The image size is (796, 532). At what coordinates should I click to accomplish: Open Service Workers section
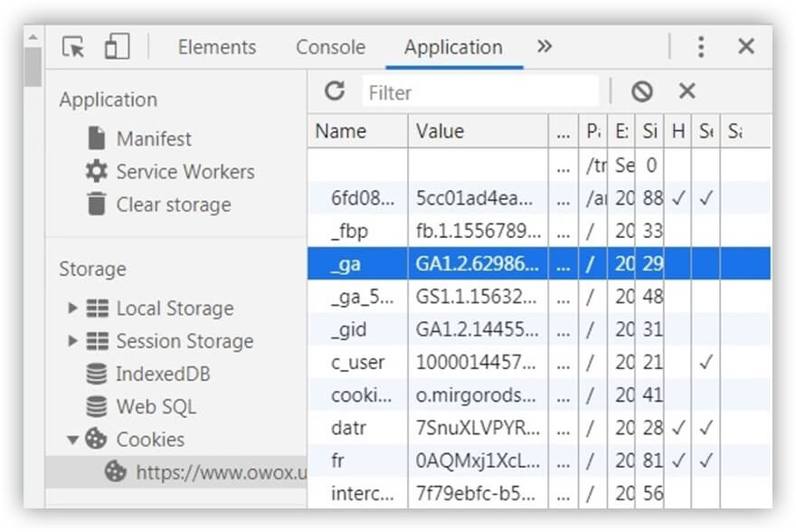click(x=185, y=172)
